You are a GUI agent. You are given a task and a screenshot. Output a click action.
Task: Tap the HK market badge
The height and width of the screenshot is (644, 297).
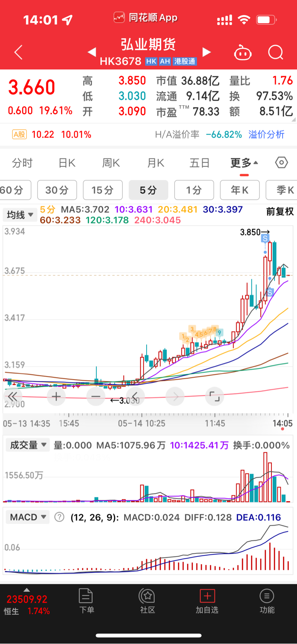(151, 61)
